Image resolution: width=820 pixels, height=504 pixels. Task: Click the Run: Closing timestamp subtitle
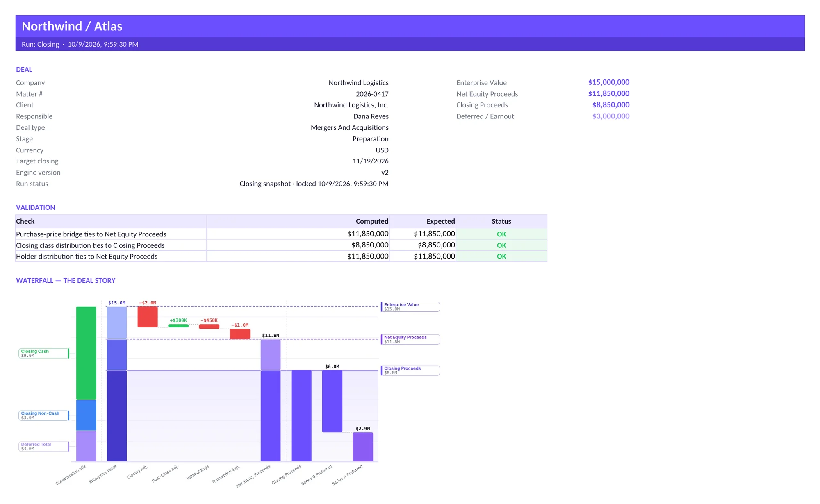(x=80, y=44)
